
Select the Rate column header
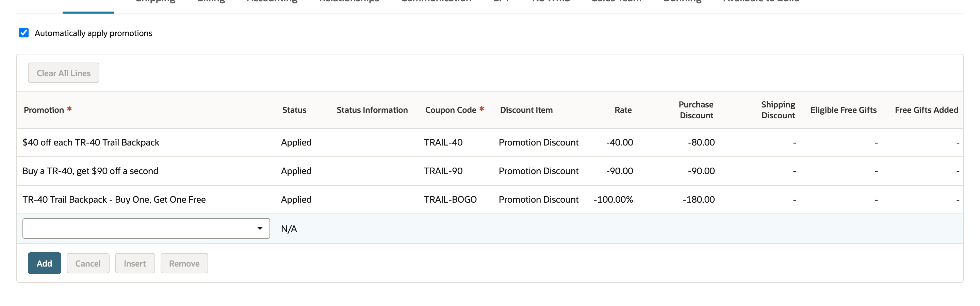click(x=623, y=110)
